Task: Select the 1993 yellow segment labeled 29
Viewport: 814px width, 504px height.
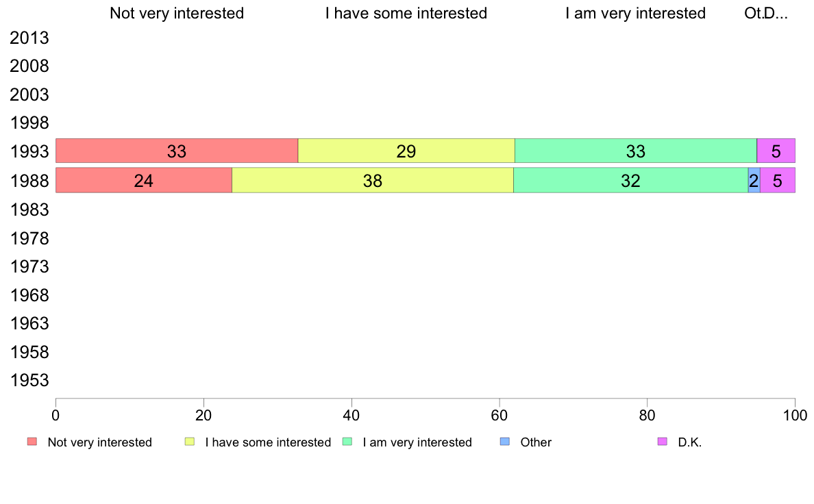Action: (x=406, y=151)
